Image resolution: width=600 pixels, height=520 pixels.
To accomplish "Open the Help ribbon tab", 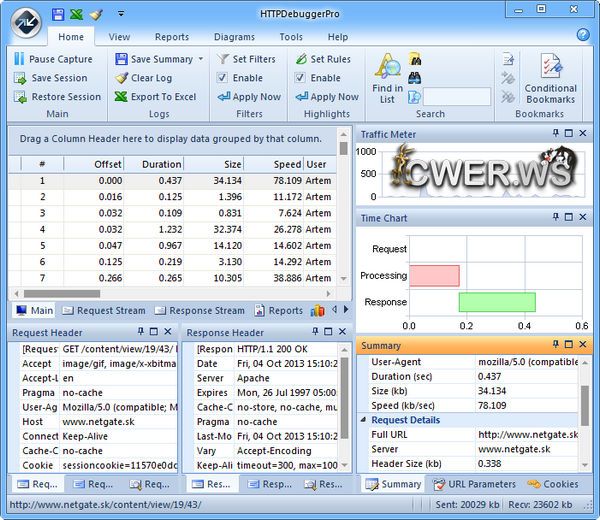I will click(338, 37).
